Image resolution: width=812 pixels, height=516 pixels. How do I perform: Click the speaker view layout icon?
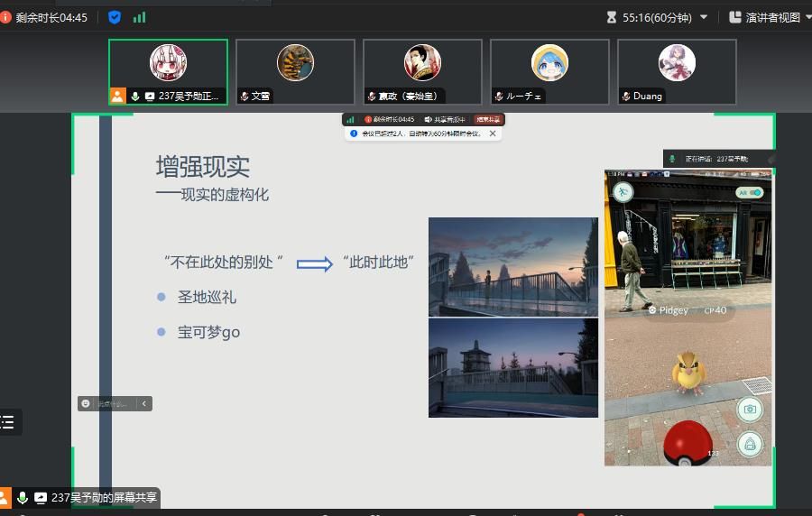coord(734,17)
